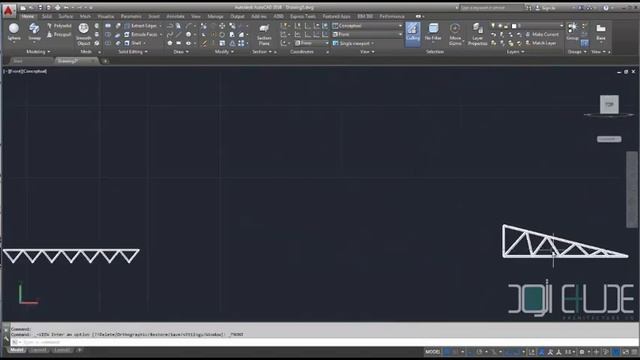This screenshot has width=640, height=360.
Task: Select the Sweep tool
Action: coord(34,32)
